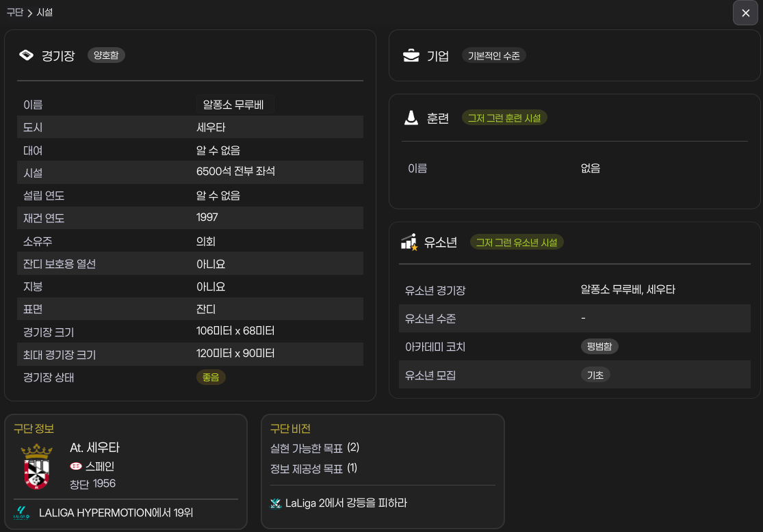Select the city value 세우타
763x532 pixels.
[x=211, y=127]
